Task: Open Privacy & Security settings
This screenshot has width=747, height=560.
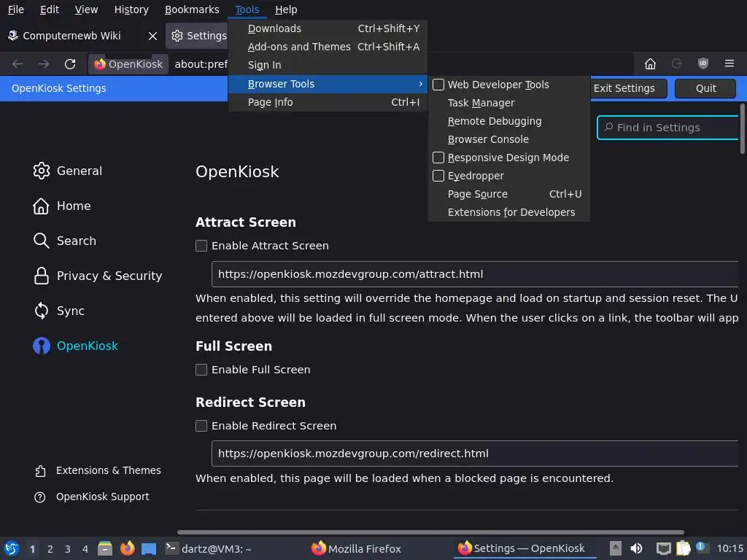Action: [x=98, y=276]
